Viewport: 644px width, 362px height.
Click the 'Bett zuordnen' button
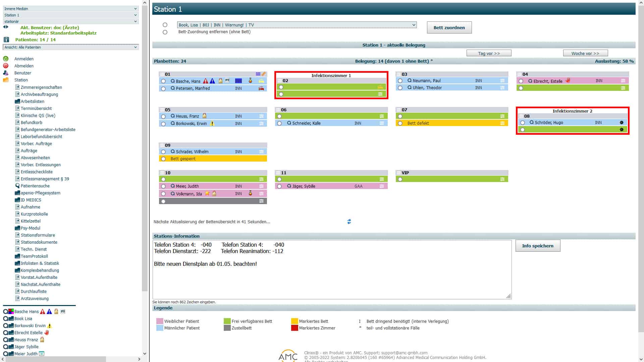click(x=449, y=27)
